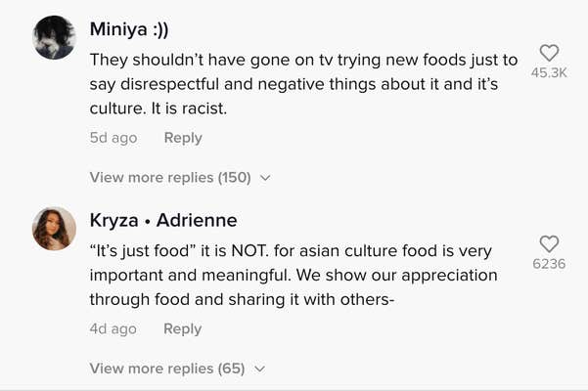Reply to Miniya's comment
588x391 pixels.
[183, 138]
